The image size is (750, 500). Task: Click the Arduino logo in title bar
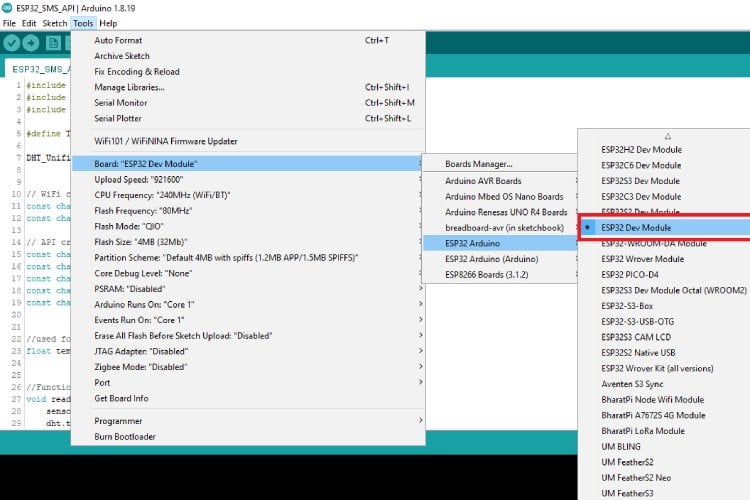pyautogui.click(x=8, y=7)
